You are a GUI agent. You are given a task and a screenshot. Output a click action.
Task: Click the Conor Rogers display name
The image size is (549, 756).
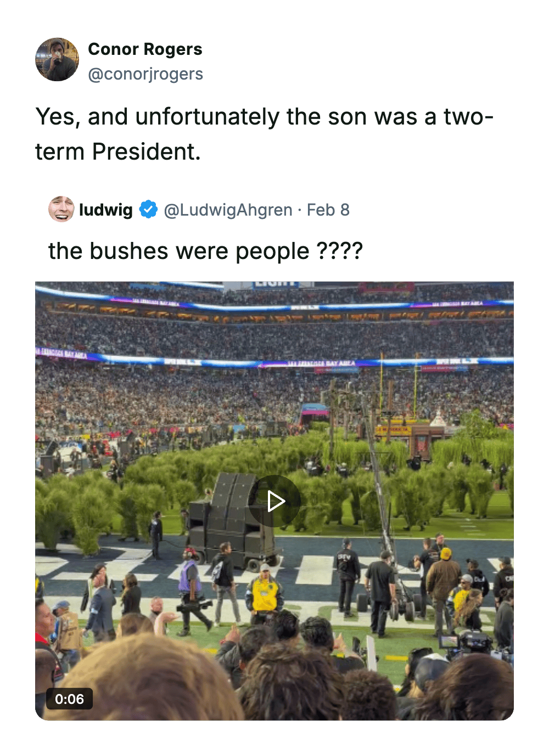click(145, 49)
